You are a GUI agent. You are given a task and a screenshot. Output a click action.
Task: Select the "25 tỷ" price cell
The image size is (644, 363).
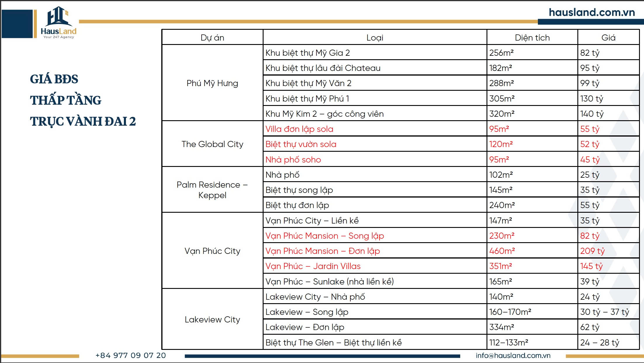[x=608, y=174]
